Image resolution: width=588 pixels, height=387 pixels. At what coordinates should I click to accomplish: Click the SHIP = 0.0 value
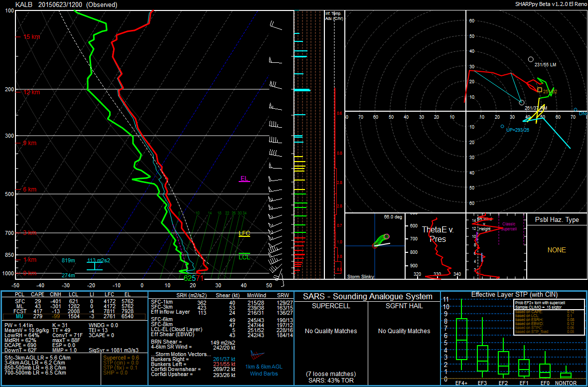pyautogui.click(x=116, y=372)
